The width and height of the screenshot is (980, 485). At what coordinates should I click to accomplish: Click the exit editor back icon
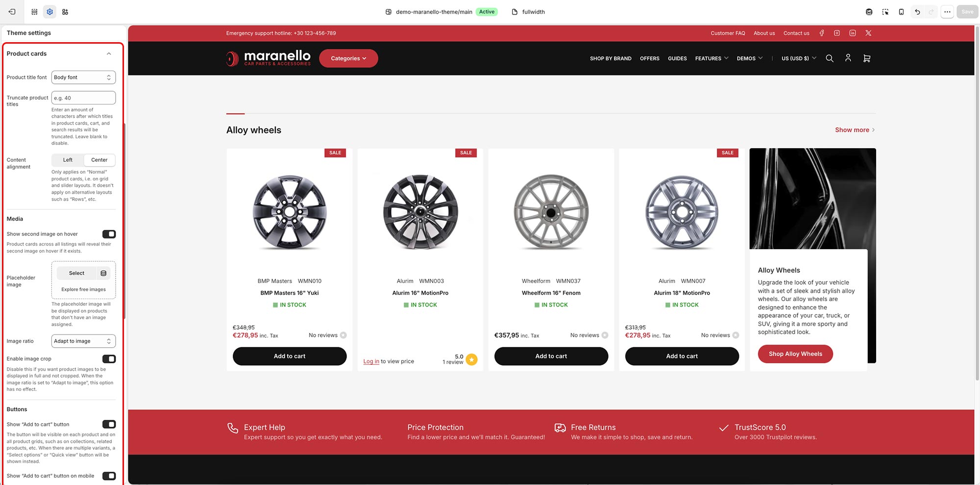12,12
